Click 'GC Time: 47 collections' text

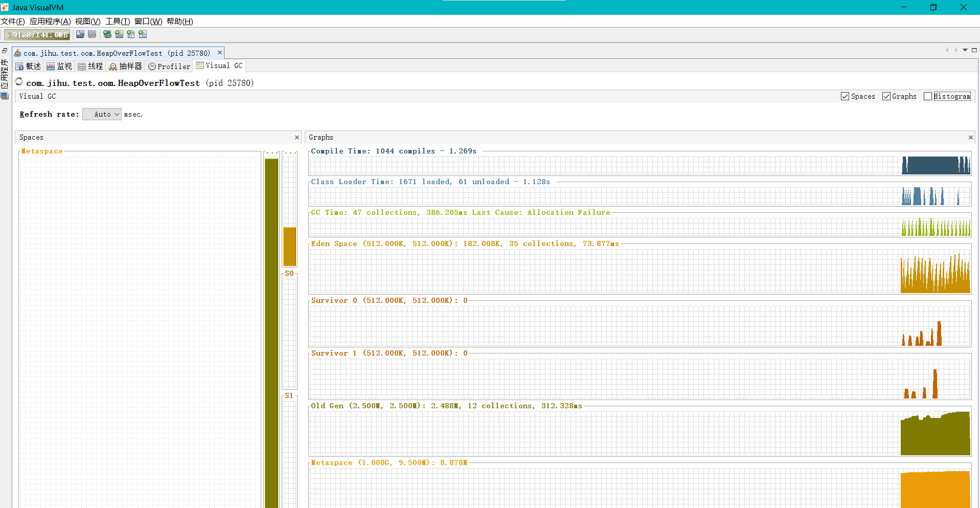point(365,212)
